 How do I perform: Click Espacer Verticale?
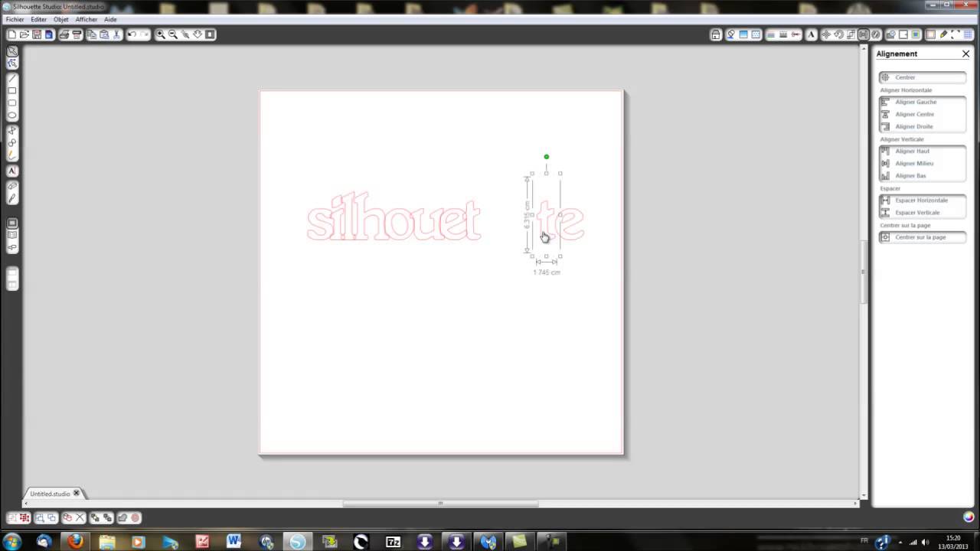(x=923, y=212)
